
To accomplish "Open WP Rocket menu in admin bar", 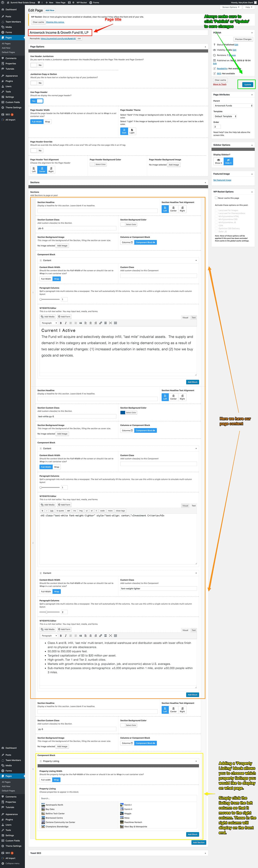I will [81, 2].
